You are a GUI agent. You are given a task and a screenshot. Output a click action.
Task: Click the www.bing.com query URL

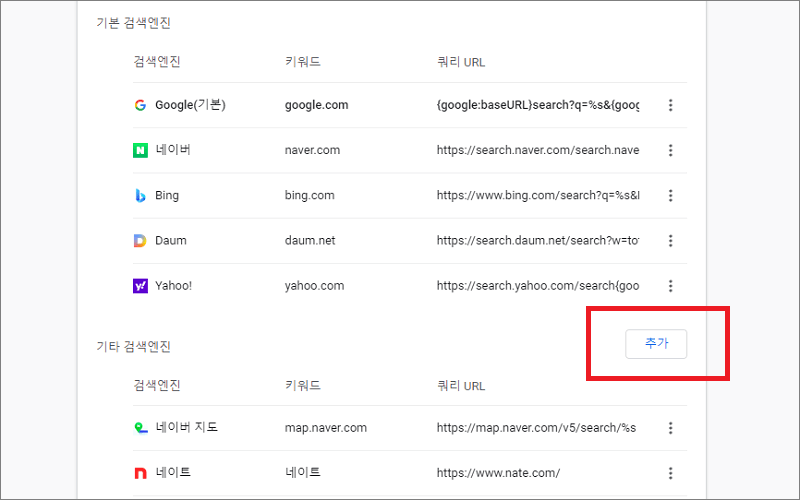click(x=538, y=195)
